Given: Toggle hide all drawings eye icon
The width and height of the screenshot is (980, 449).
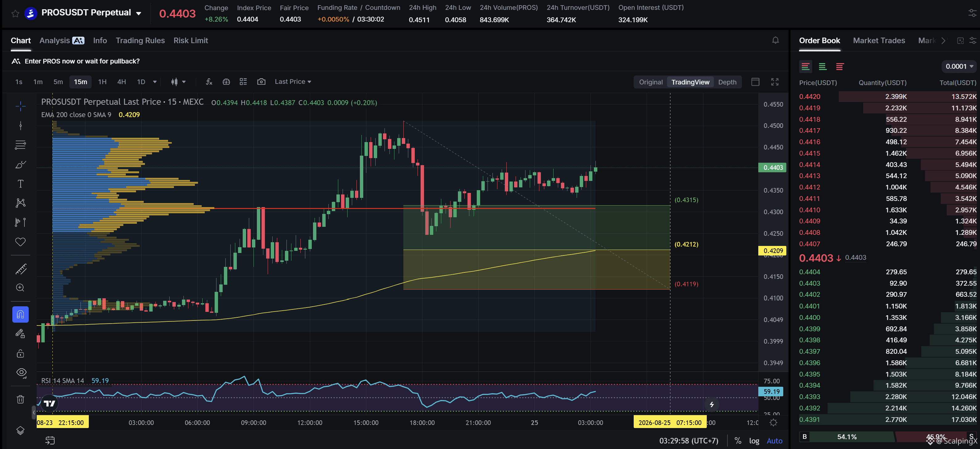Looking at the screenshot, I should 21,373.
